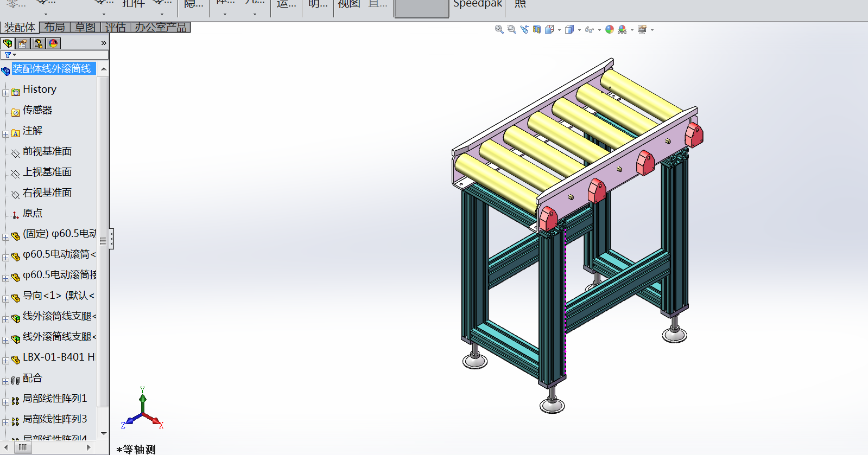The width and height of the screenshot is (868, 455).
Task: Click the View Orientation cube icon
Action: pos(549,29)
